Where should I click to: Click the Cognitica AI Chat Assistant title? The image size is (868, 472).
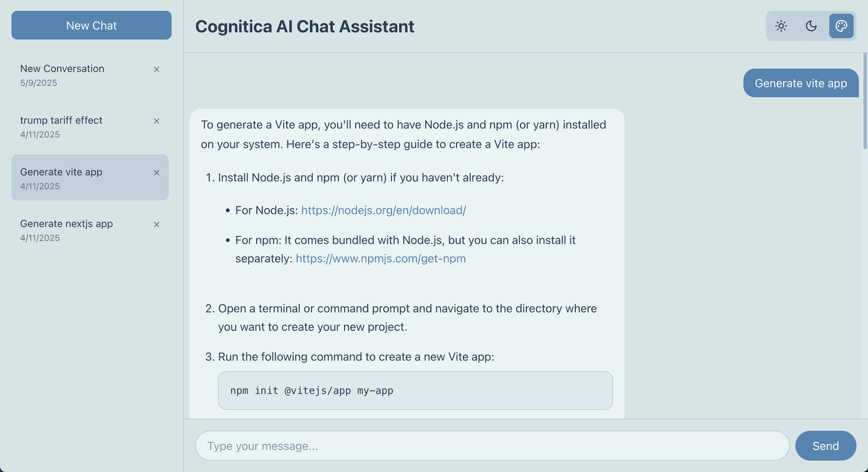pyautogui.click(x=305, y=26)
